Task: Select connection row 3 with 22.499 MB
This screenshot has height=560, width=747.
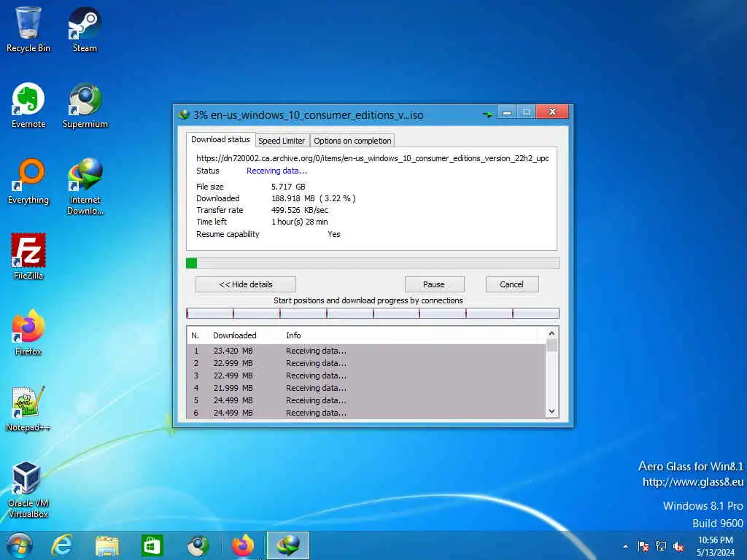Action: (366, 376)
